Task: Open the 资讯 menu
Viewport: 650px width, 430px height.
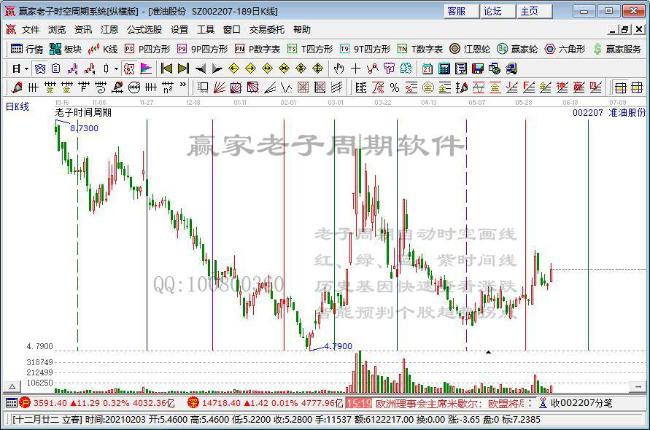Action: click(83, 29)
